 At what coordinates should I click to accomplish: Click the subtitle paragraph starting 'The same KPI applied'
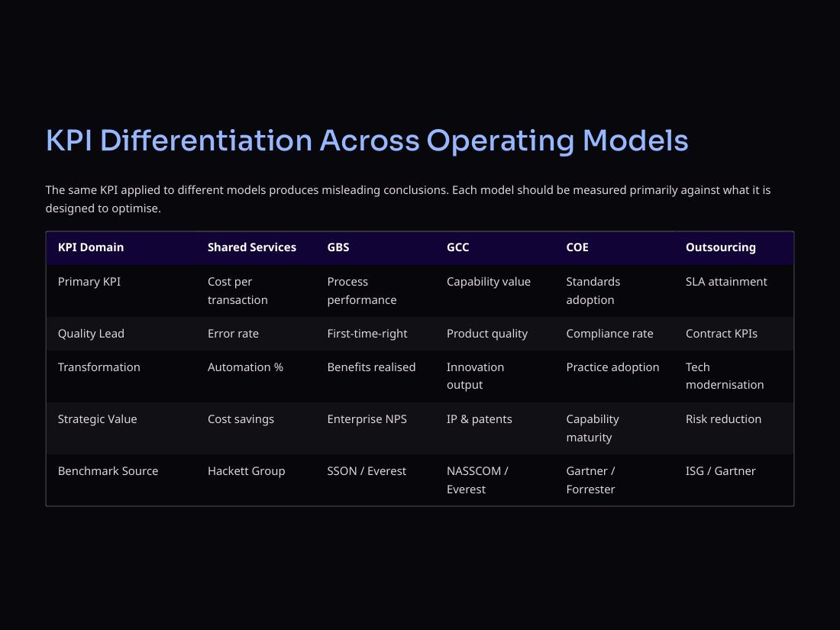[x=409, y=199]
